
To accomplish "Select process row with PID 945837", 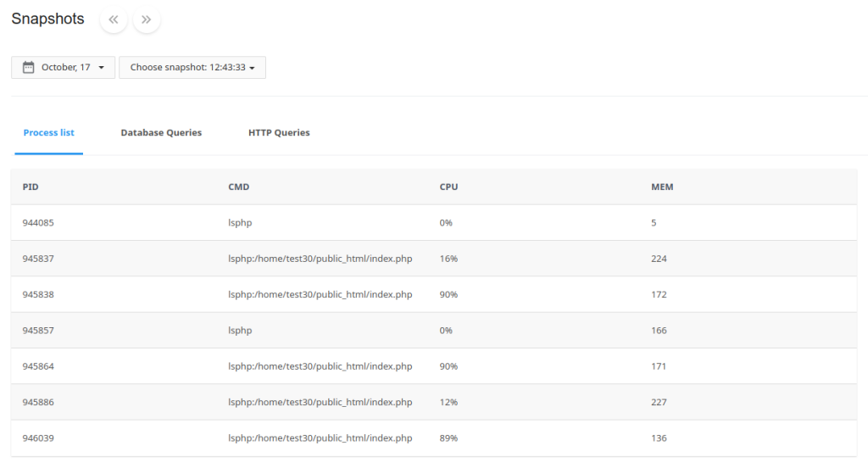I will (434, 259).
